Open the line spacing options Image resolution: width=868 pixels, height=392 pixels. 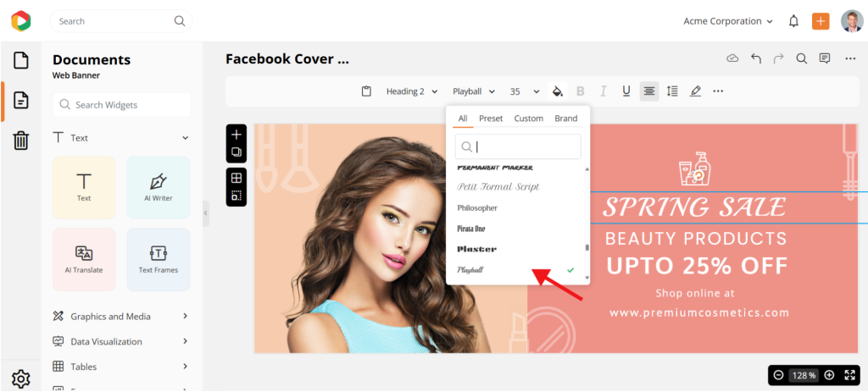(672, 91)
